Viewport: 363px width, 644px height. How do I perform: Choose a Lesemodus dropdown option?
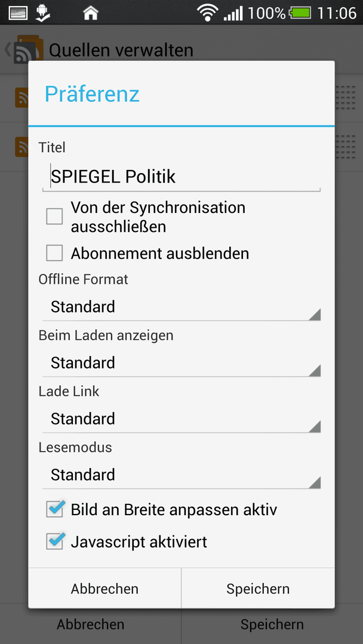(181, 475)
